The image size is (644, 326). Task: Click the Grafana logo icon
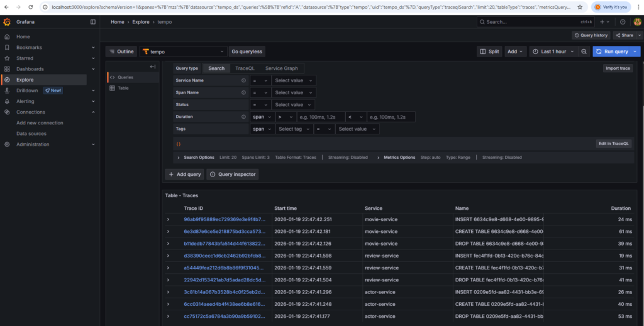click(x=7, y=21)
